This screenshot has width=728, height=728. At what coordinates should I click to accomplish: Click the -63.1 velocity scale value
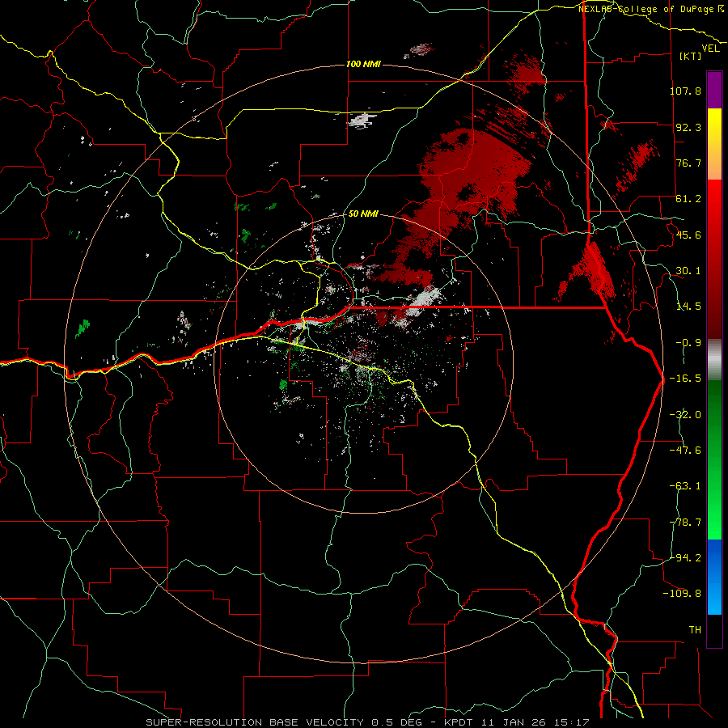(685, 486)
